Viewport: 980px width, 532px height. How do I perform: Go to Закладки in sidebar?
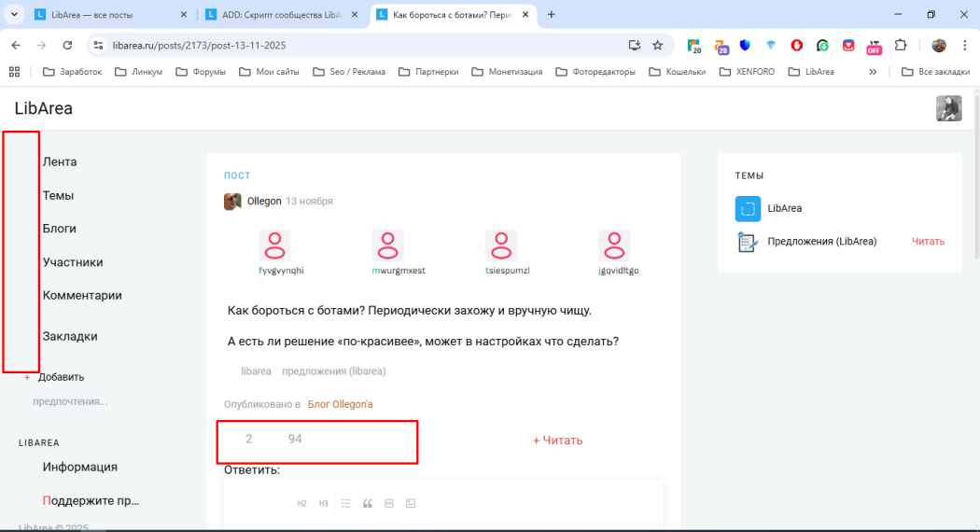pos(70,336)
